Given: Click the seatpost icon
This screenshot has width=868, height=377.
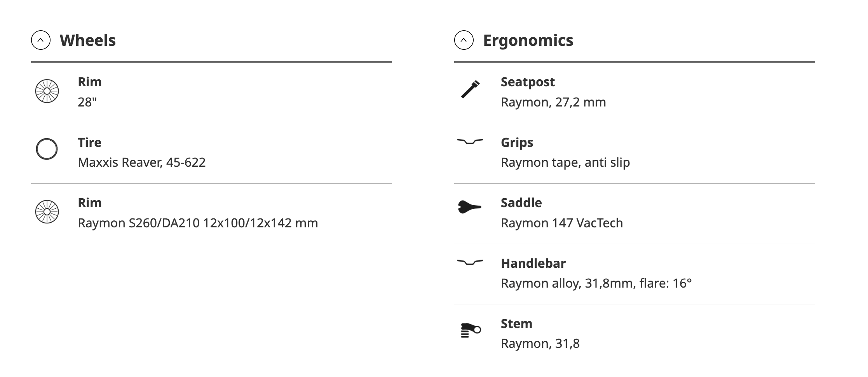Looking at the screenshot, I should [470, 89].
